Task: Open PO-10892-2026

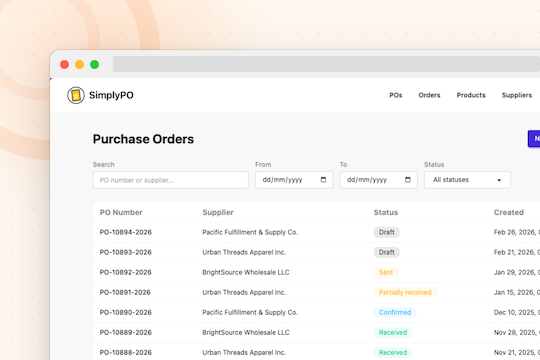Action: (126, 272)
